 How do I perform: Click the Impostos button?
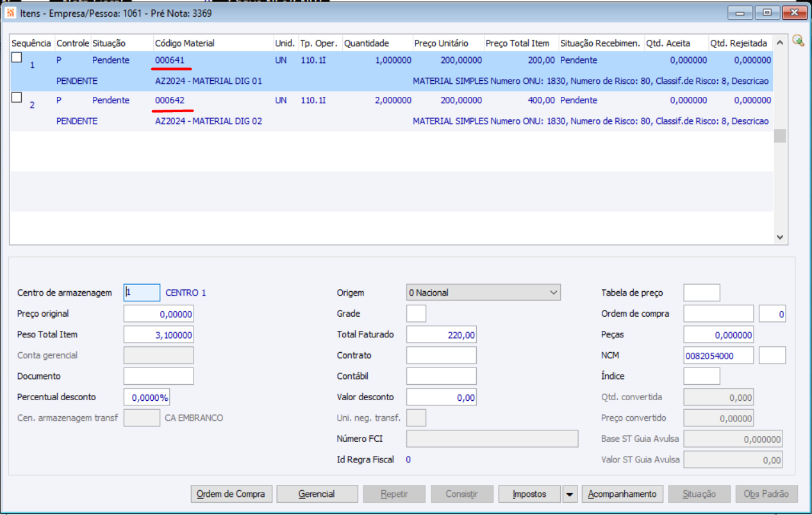pyautogui.click(x=529, y=494)
